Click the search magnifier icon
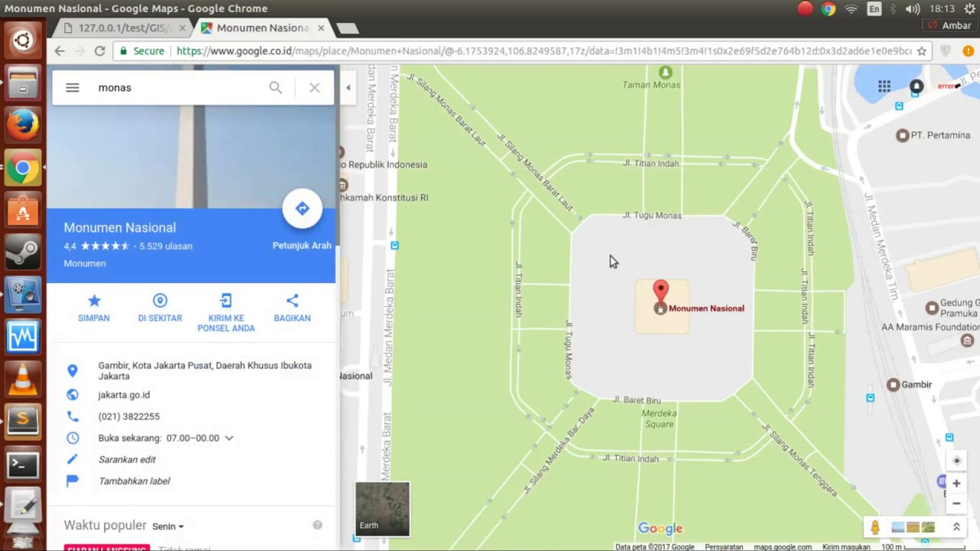 pyautogui.click(x=276, y=87)
